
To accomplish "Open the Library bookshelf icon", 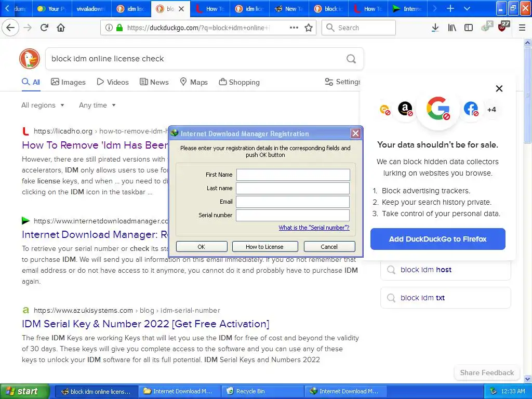I will 452,28.
